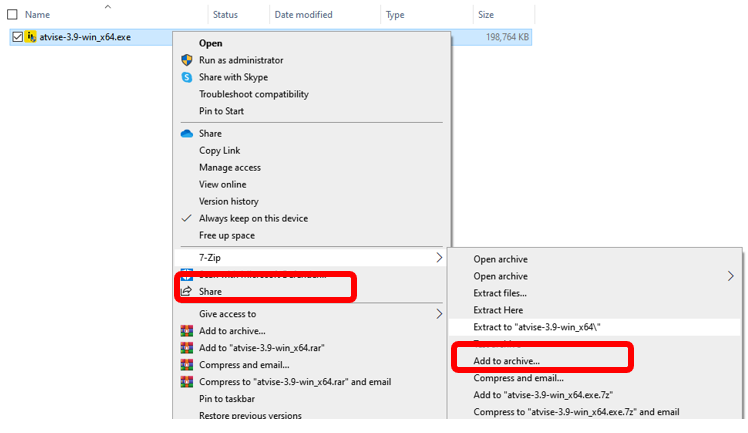Click the OneDrive cloud icon beside Share
748x433 pixels.
tap(187, 134)
